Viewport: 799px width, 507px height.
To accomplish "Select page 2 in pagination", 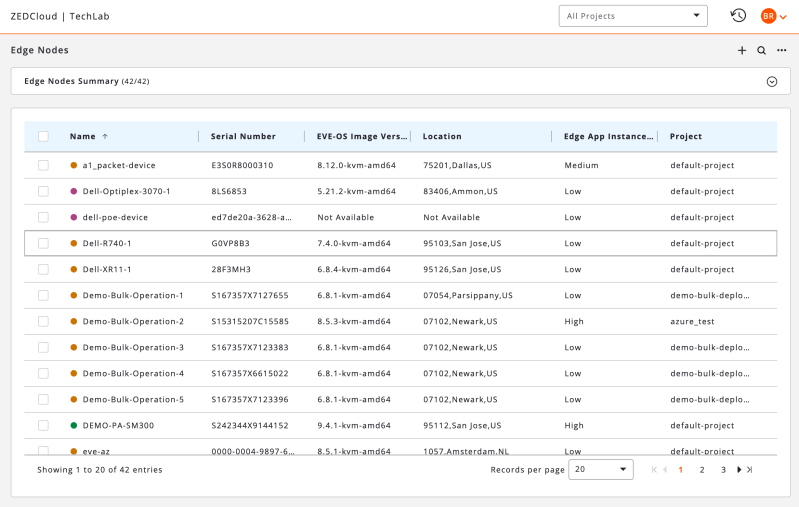I will click(702, 470).
